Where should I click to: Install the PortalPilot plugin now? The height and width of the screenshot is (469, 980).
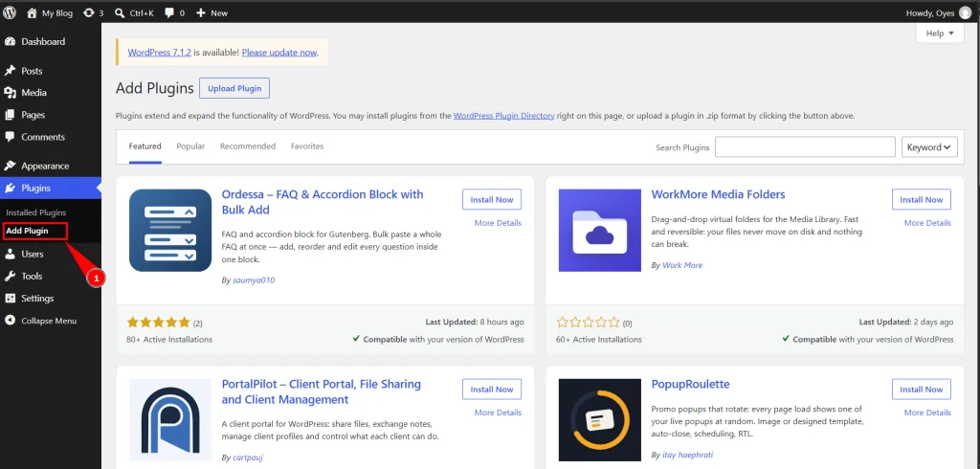492,389
